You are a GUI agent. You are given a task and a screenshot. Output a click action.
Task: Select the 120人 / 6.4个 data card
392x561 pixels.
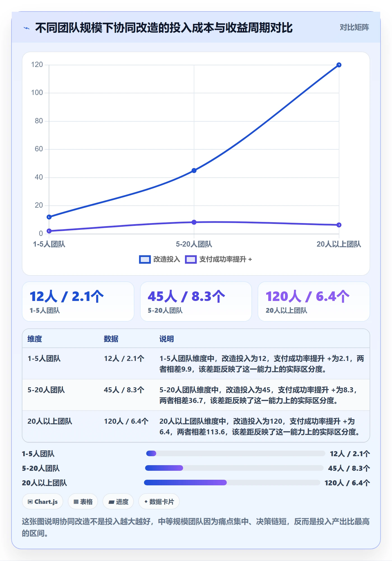(x=314, y=302)
